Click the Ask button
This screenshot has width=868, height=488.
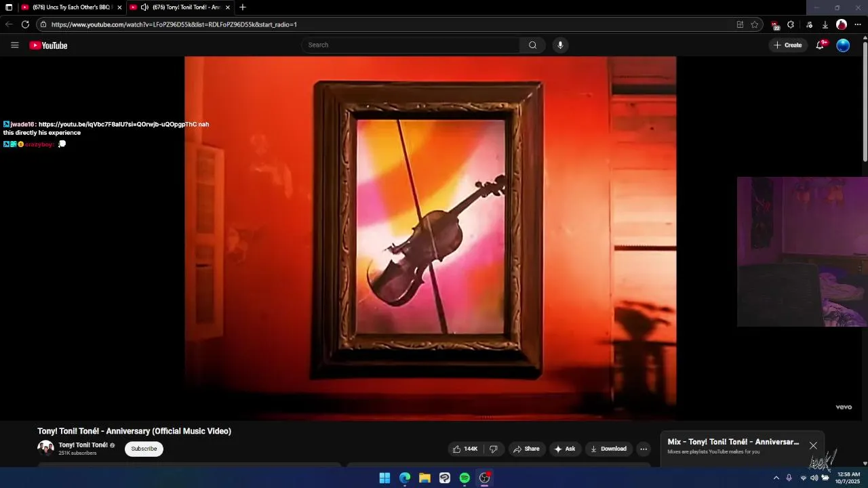click(565, 449)
